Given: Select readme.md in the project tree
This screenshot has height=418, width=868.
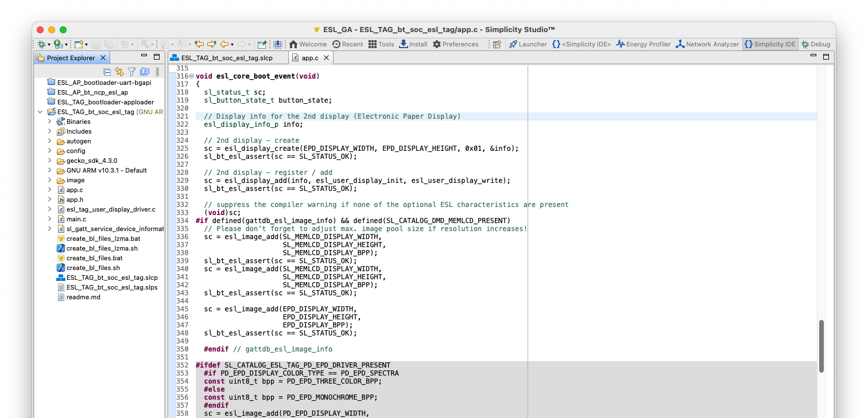Looking at the screenshot, I should click(x=83, y=297).
